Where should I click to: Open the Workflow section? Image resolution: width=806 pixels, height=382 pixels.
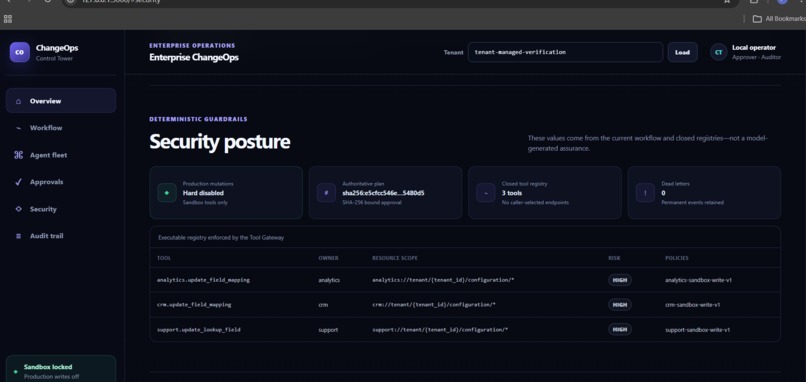pos(61,128)
